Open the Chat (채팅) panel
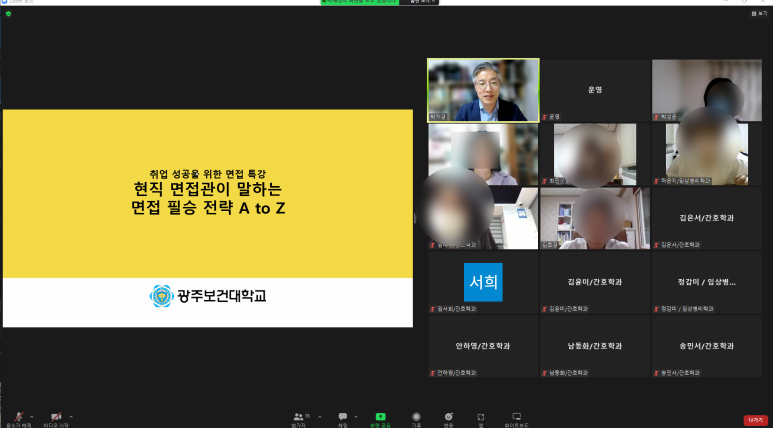This screenshot has width=773, height=428. click(342, 417)
